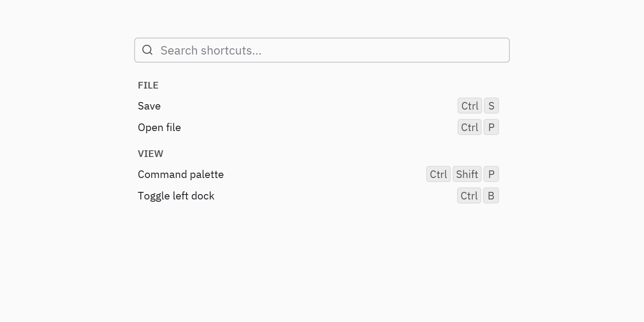This screenshot has height=322, width=644.
Task: Click the word 'palette' in Command palette
Action: [207, 174]
